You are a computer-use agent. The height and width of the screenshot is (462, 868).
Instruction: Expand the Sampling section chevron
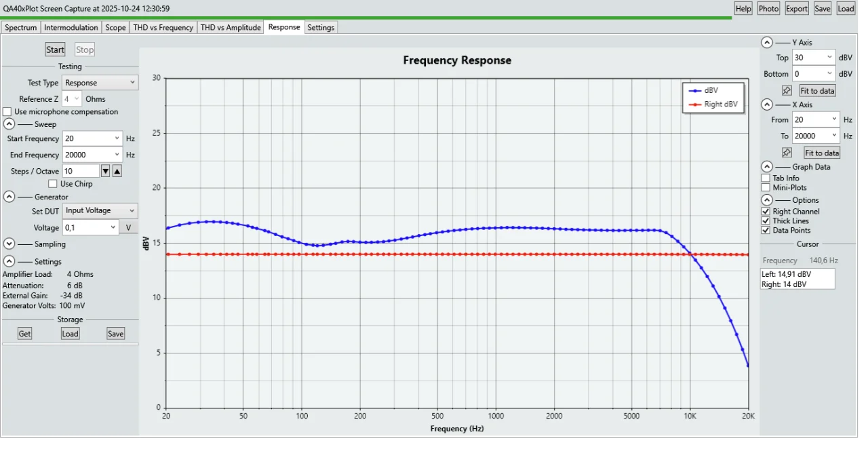pos(9,244)
